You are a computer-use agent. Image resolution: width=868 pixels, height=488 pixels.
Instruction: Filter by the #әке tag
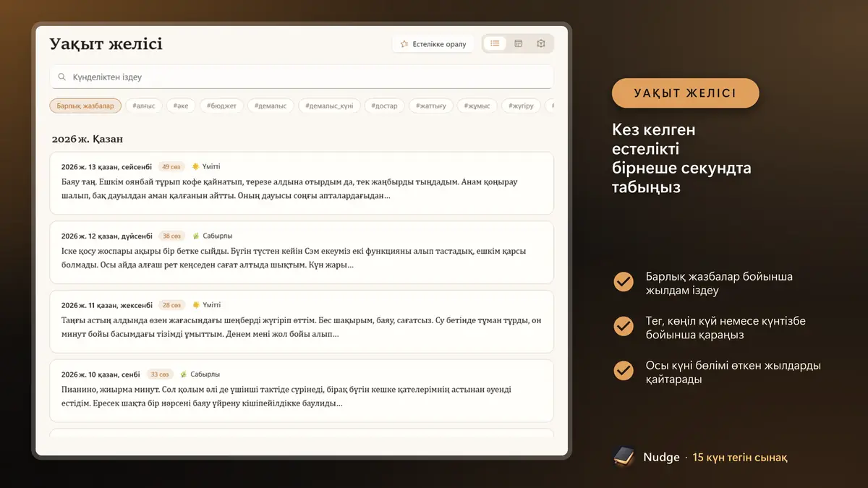coord(181,106)
